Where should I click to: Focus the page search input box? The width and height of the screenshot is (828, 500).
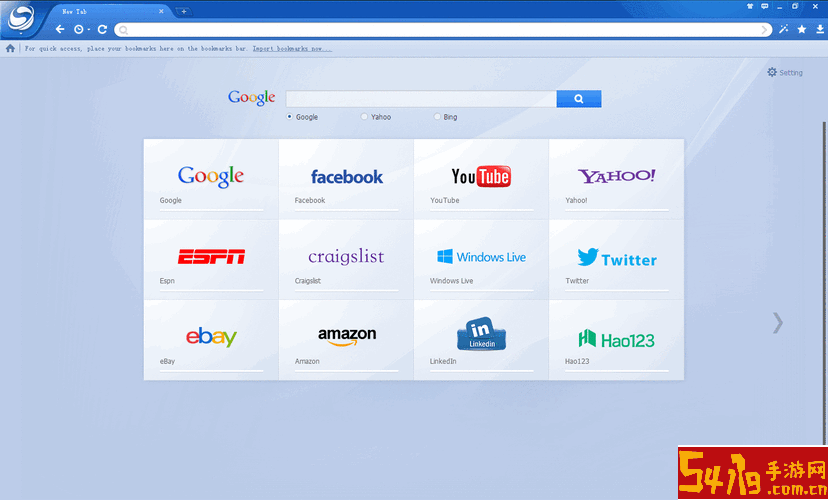coord(421,99)
